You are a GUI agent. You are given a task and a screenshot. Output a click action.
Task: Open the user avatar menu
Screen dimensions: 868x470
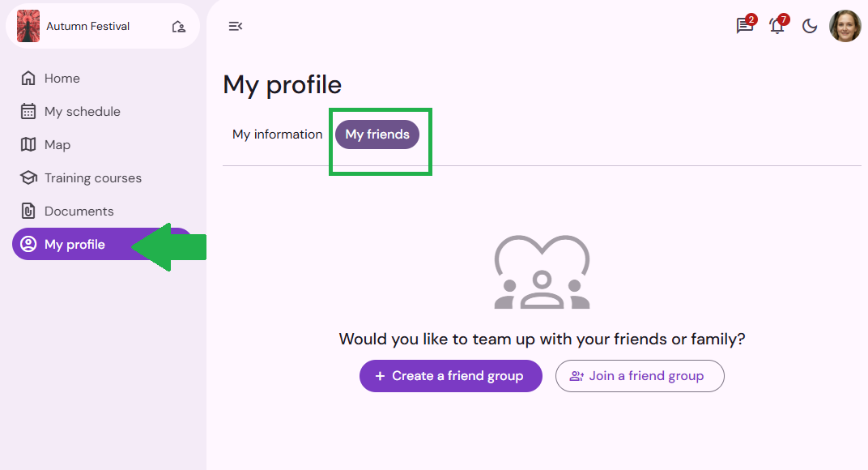[x=845, y=26]
